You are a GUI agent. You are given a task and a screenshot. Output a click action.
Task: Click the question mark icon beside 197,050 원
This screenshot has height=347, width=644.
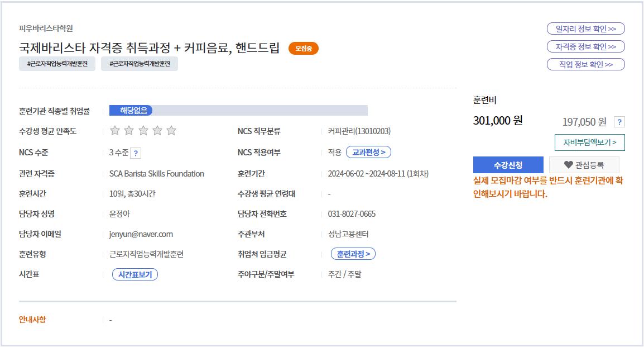point(619,122)
